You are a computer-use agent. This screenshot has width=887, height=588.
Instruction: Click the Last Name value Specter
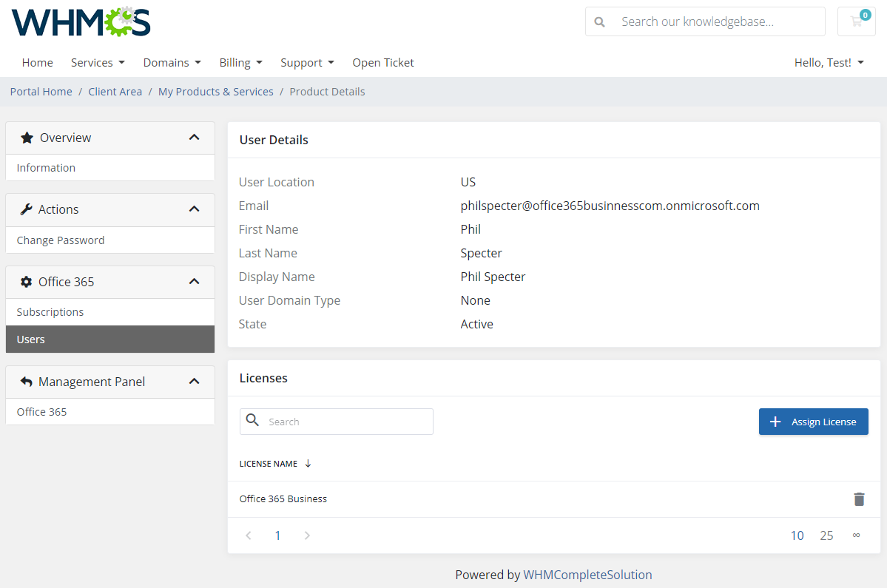(x=481, y=253)
